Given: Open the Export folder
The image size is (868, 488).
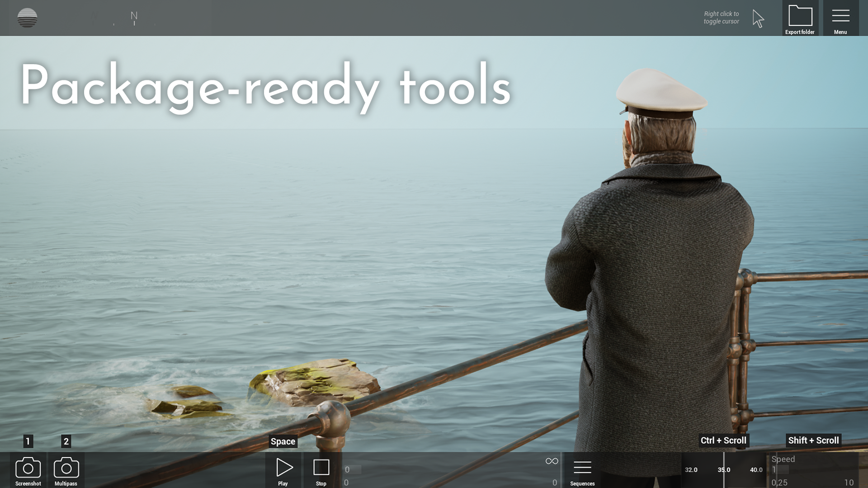Looking at the screenshot, I should pyautogui.click(x=800, y=18).
